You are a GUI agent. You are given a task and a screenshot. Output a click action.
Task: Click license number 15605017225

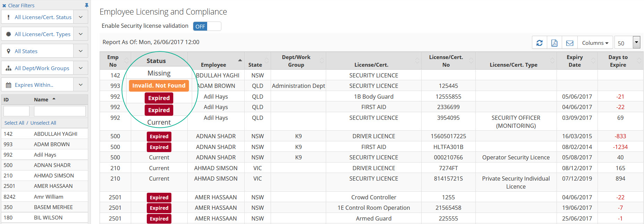pos(448,136)
